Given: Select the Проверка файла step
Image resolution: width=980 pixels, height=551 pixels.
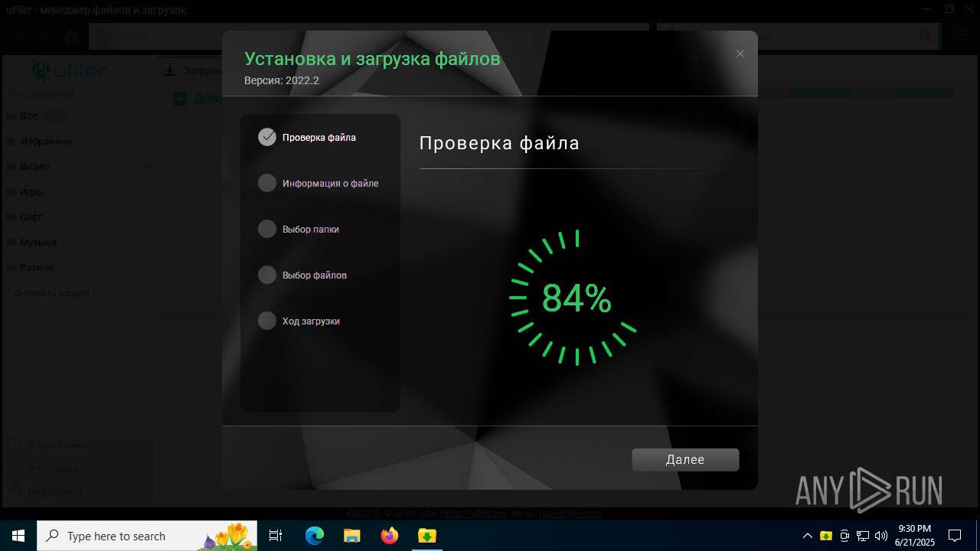Looking at the screenshot, I should (x=318, y=138).
